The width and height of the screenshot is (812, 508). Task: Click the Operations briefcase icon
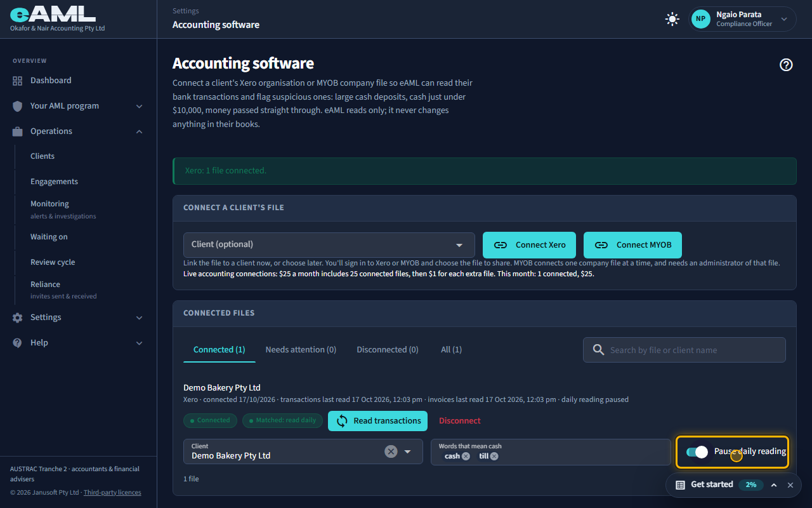click(x=18, y=131)
